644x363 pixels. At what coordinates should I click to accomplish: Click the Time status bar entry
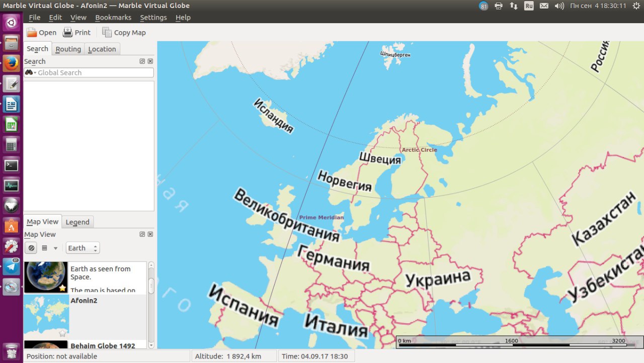316,356
